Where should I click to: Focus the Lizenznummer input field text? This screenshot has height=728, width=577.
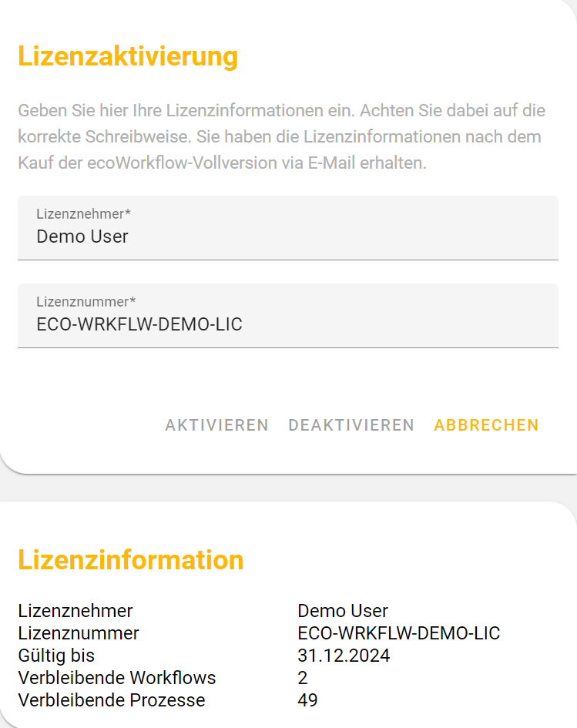click(x=139, y=324)
